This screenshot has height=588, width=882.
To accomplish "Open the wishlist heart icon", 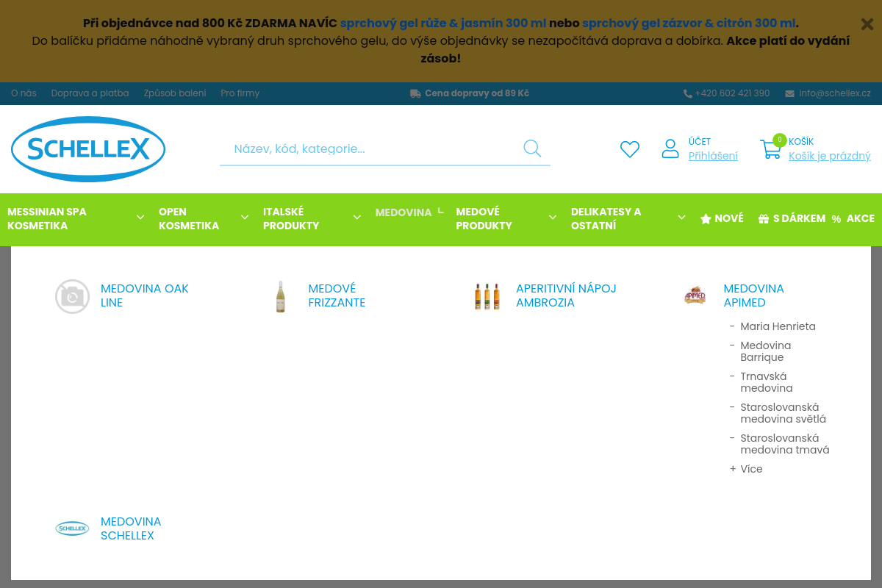I will (x=630, y=149).
